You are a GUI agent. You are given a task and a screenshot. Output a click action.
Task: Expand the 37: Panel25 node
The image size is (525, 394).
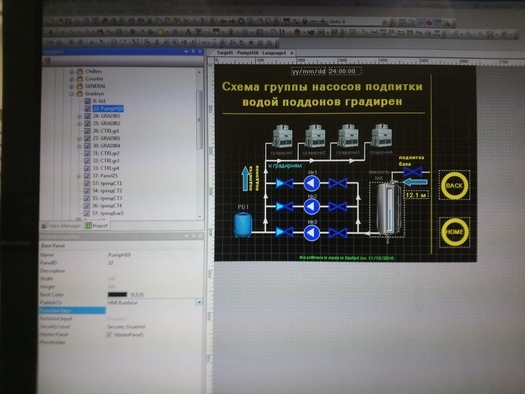[79, 176]
